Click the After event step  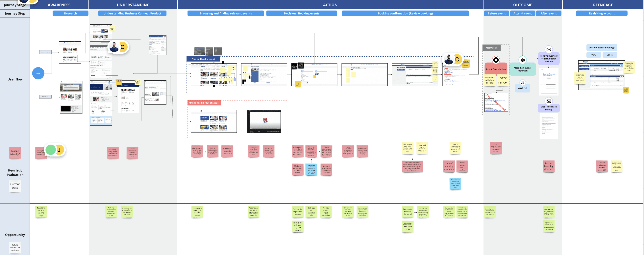[x=549, y=14]
